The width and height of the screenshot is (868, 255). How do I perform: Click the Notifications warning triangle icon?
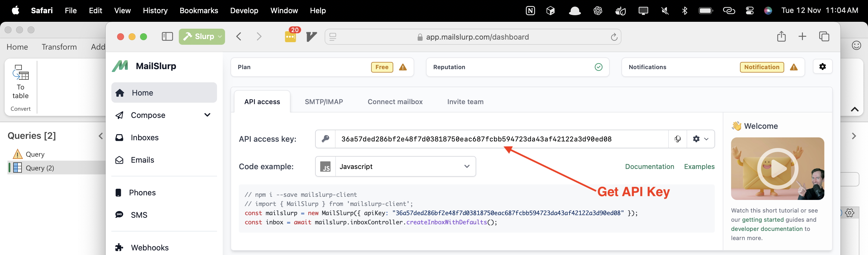pos(794,67)
